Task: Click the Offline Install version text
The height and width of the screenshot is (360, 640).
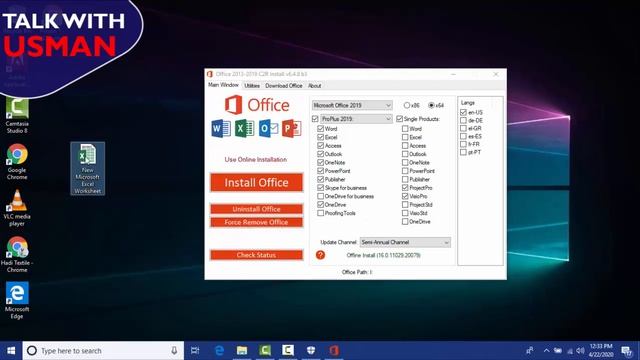Action: tap(384, 256)
